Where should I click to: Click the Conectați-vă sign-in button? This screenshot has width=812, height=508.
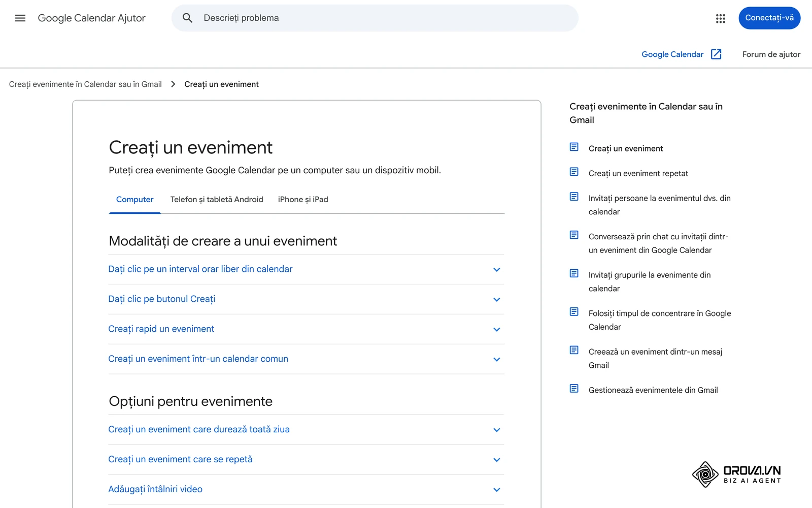[x=769, y=18]
